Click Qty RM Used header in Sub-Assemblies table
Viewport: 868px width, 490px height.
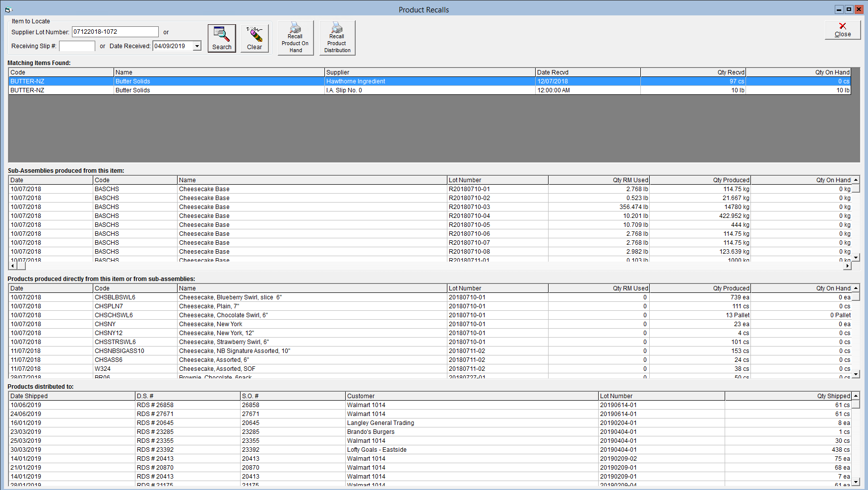click(x=599, y=180)
